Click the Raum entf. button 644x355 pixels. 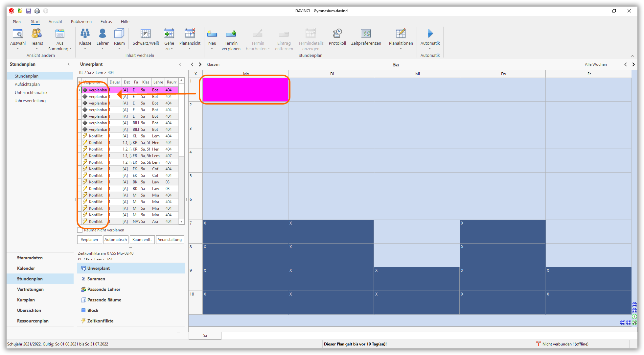point(142,240)
